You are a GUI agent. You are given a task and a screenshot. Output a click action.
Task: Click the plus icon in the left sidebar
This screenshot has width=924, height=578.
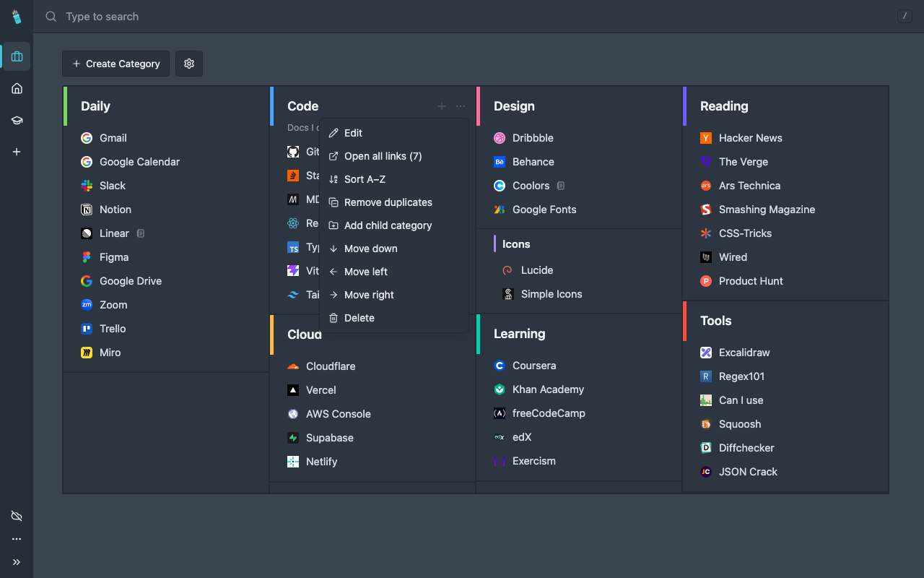point(17,152)
